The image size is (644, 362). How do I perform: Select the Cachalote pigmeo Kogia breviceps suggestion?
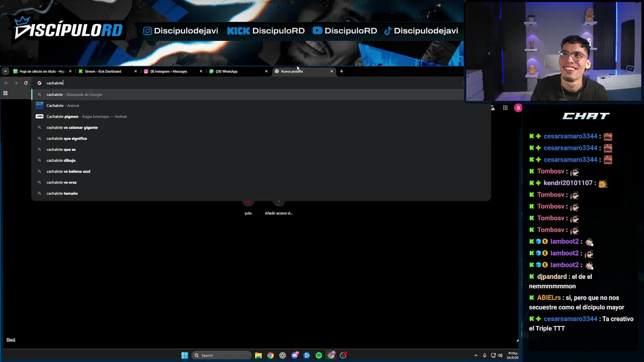261,117
